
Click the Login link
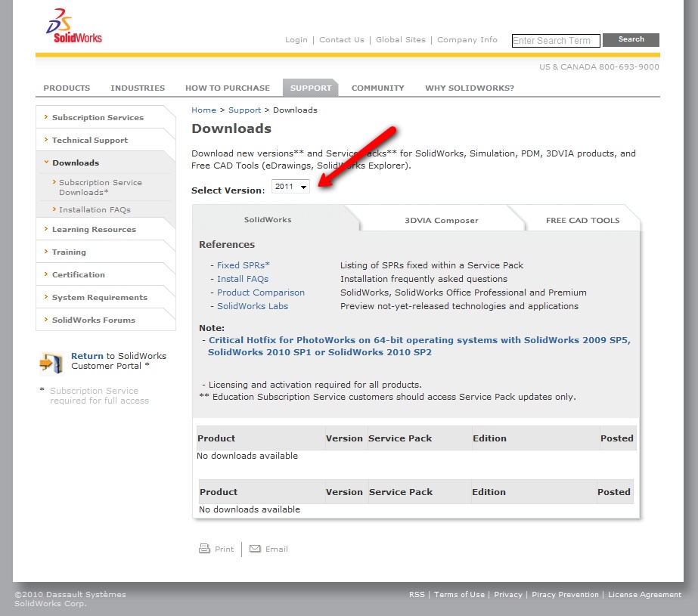pyautogui.click(x=296, y=39)
